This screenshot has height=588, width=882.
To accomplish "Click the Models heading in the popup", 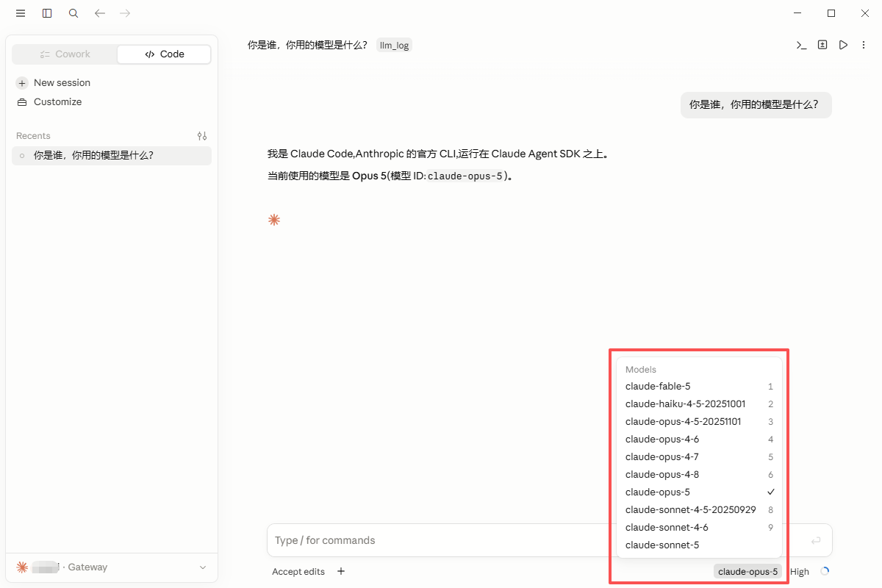I will pyautogui.click(x=641, y=370).
